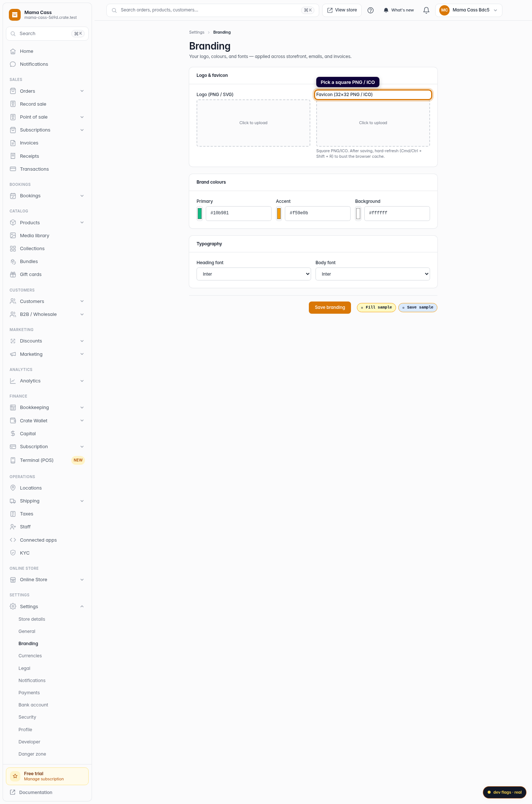
Task: Expand the Bookings submenu
Action: (x=82, y=196)
